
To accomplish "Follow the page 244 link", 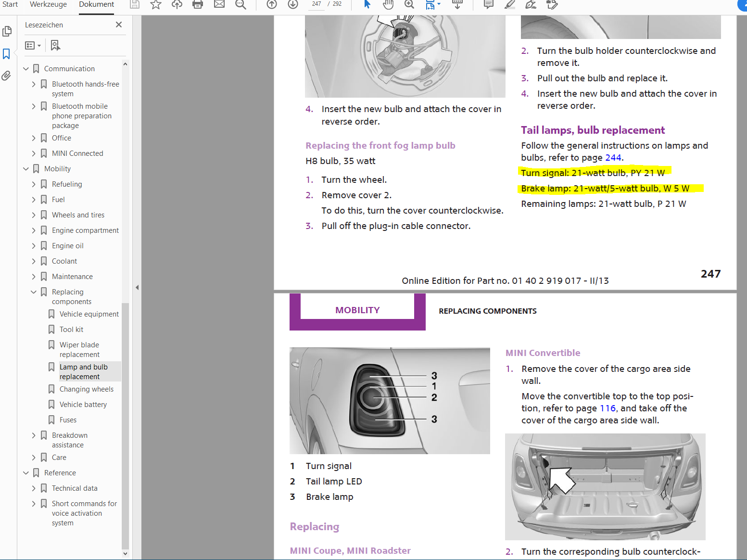I will point(613,158).
